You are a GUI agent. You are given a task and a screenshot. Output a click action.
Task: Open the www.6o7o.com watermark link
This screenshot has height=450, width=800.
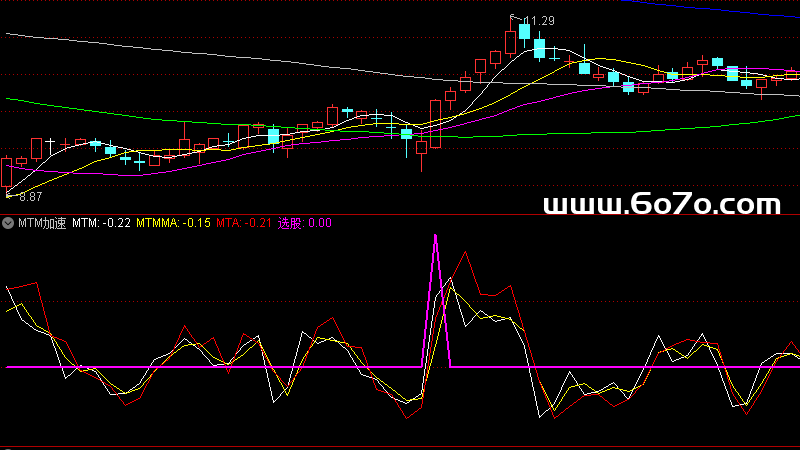(661, 206)
